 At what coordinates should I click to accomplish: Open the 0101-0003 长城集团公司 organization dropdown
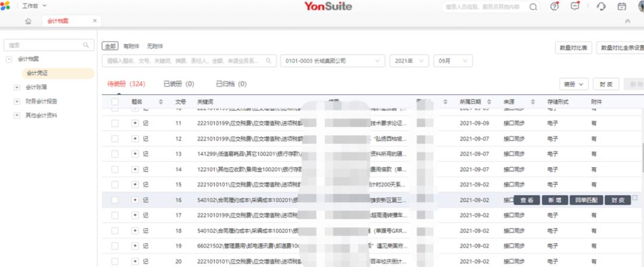click(x=333, y=61)
